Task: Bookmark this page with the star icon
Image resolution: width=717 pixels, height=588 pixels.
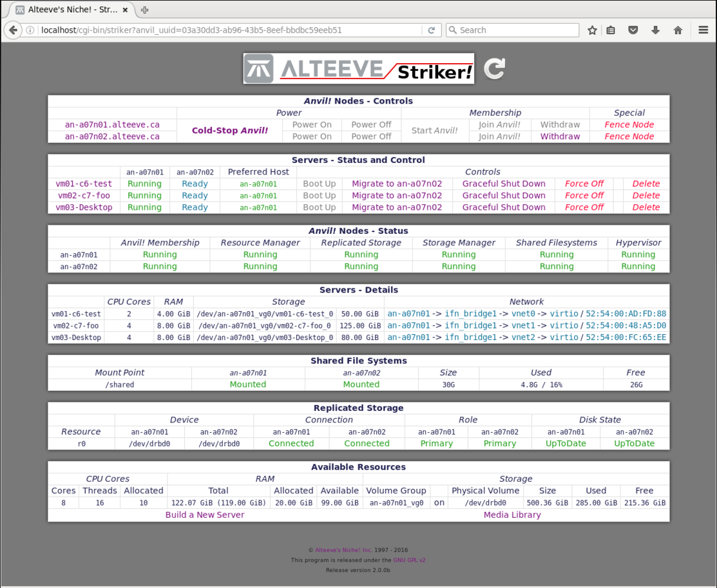Action: pos(592,30)
